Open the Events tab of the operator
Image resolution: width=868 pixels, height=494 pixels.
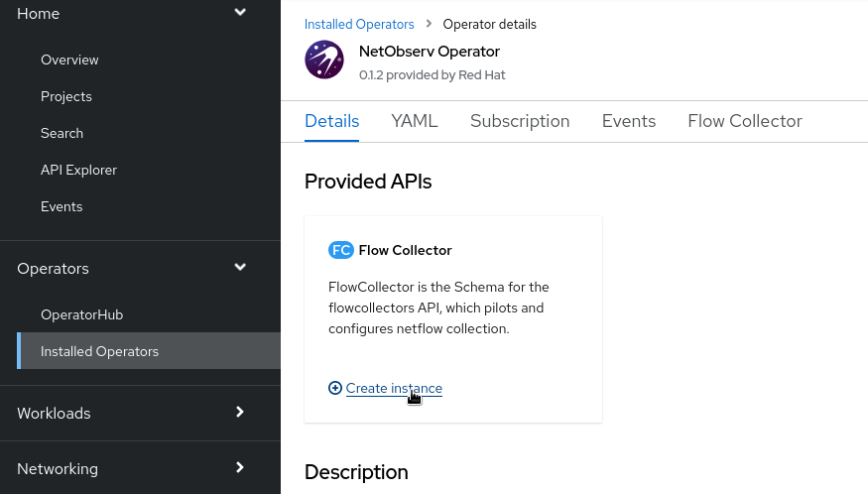click(629, 121)
